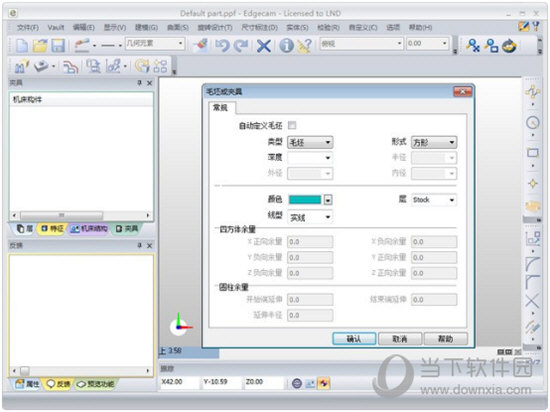The height and width of the screenshot is (412, 550).
Task: Open the 显示(V) menu
Action: pyautogui.click(x=115, y=27)
